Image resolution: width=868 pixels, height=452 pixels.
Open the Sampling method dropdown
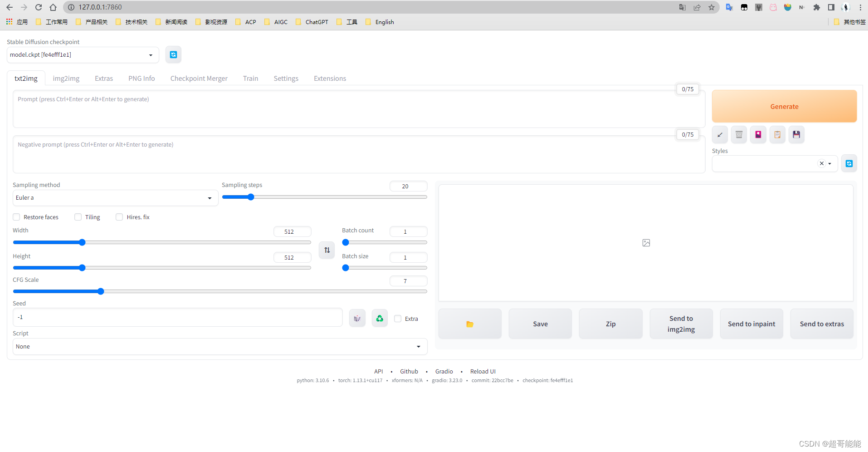point(115,198)
